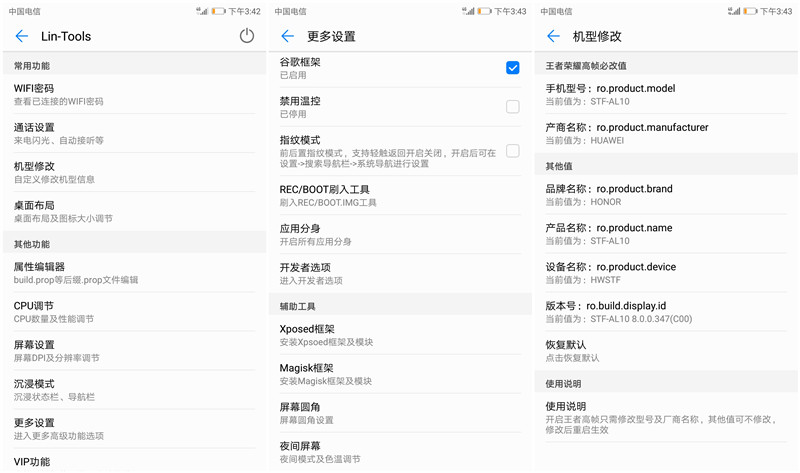Select CPU调节 option
800x473 pixels.
pos(134,312)
